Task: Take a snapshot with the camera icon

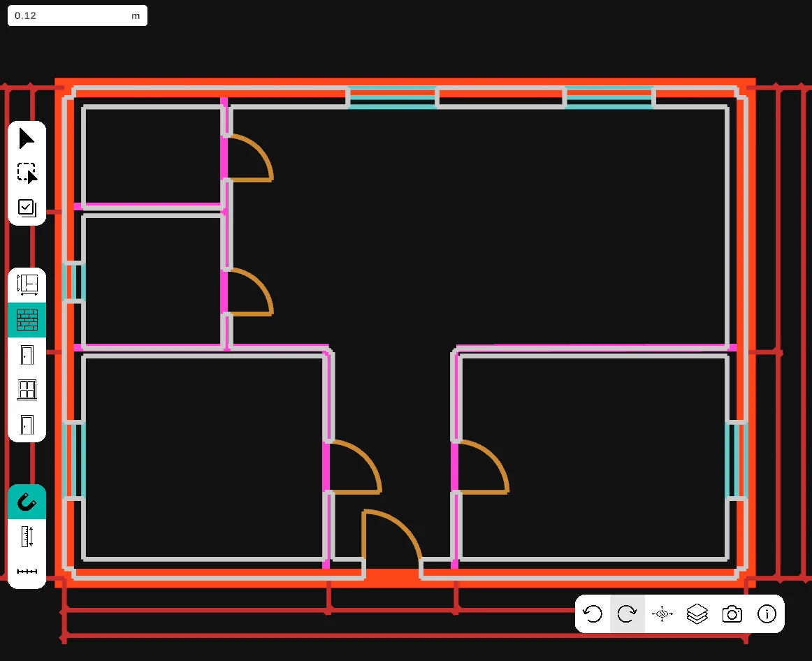Action: 732,614
